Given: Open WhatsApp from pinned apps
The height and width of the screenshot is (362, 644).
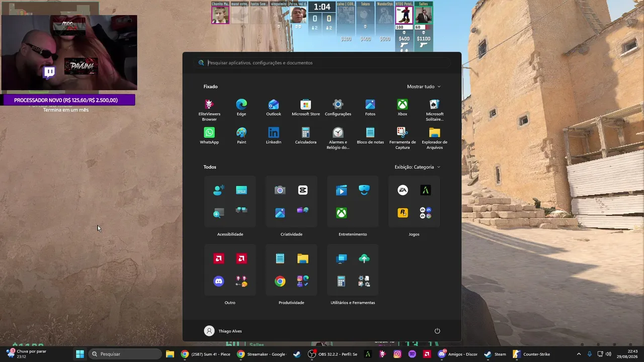Looking at the screenshot, I should point(209,136).
